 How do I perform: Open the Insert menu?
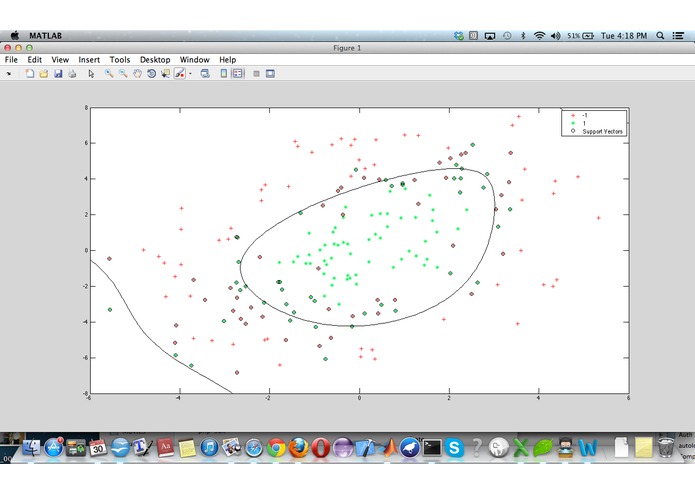coord(89,59)
